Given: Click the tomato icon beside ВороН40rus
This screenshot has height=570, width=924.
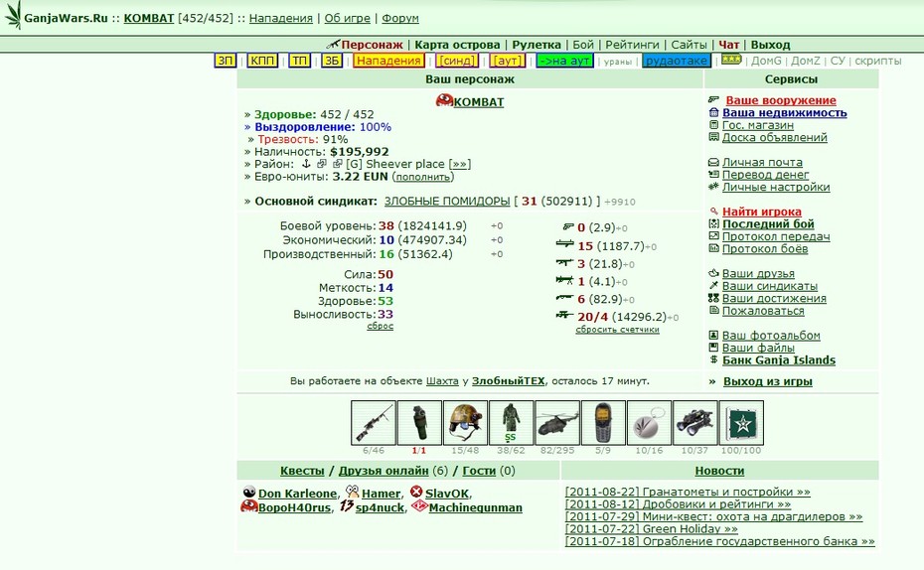Looking at the screenshot, I should tap(249, 505).
